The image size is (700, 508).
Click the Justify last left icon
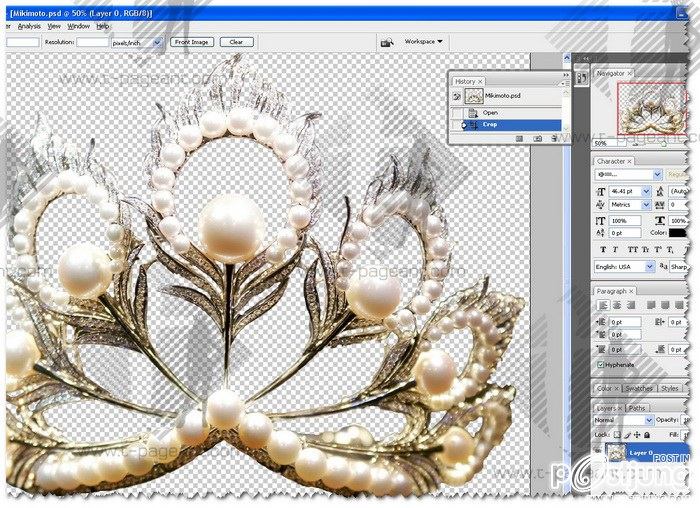[x=651, y=305]
